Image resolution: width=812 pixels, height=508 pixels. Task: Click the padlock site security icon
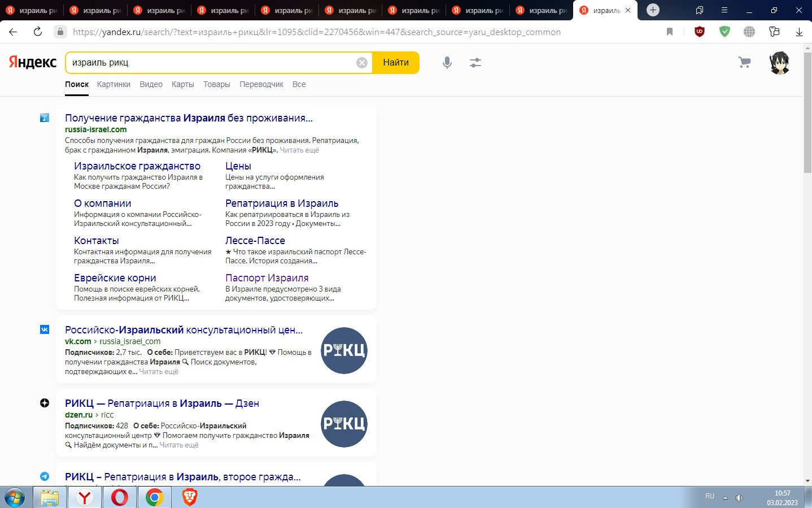pyautogui.click(x=60, y=32)
